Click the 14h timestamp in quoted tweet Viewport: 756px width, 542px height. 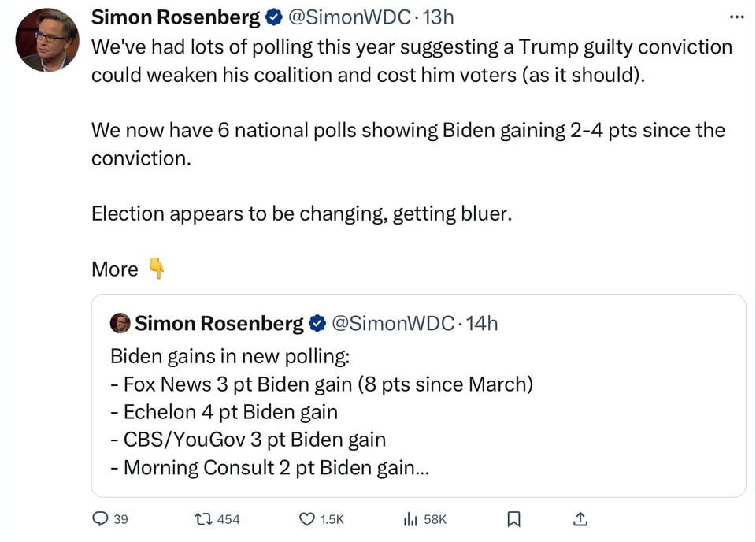click(483, 323)
